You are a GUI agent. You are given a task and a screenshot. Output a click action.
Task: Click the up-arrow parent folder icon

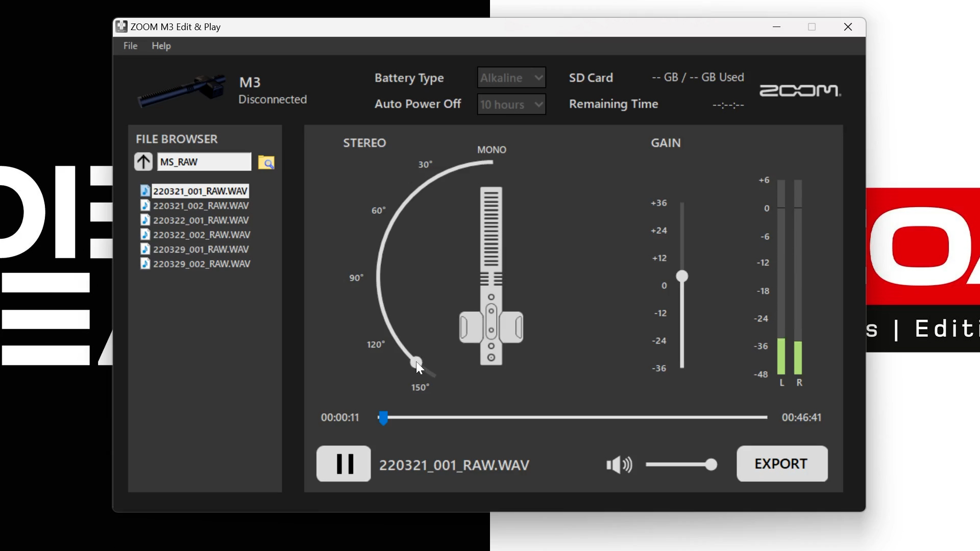click(x=143, y=162)
